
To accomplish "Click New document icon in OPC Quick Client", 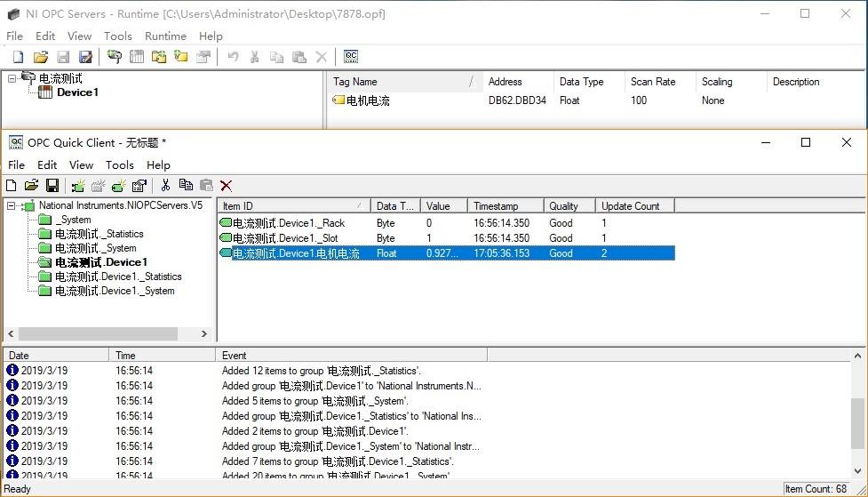I will 11,186.
